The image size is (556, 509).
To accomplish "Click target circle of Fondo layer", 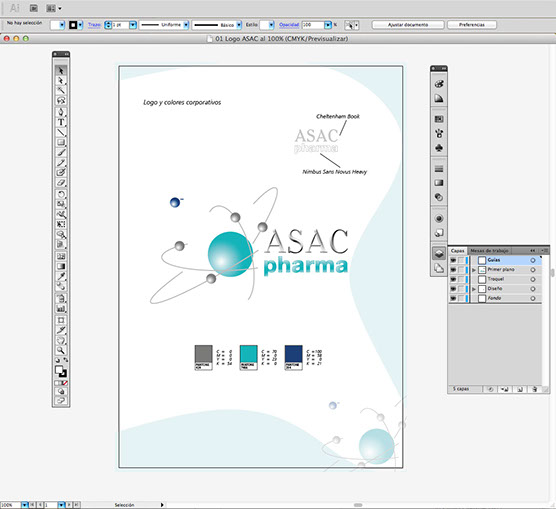I will 533,299.
